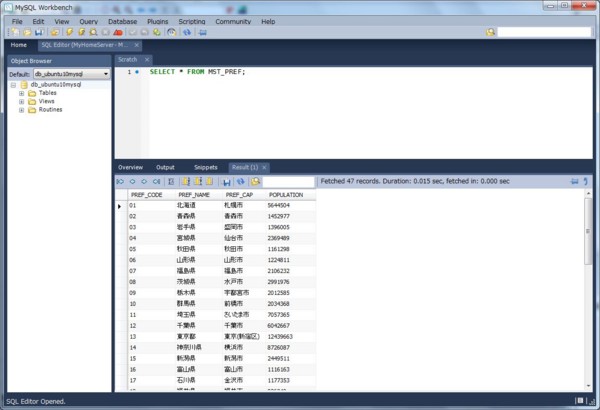Expand the Views folder
Viewport: 600px width, 410px height.
(x=21, y=102)
